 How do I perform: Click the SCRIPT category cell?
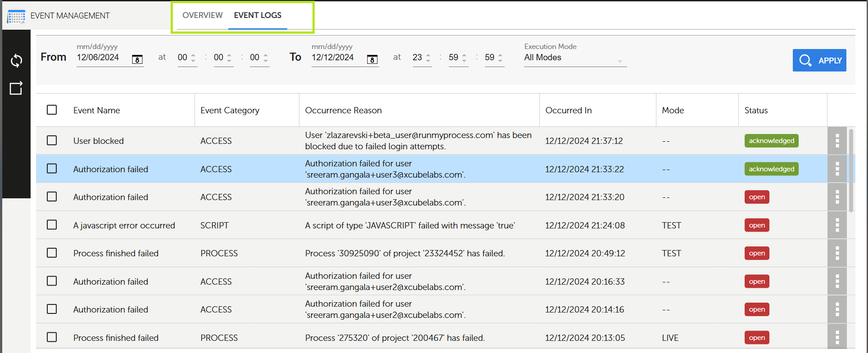coord(214,225)
